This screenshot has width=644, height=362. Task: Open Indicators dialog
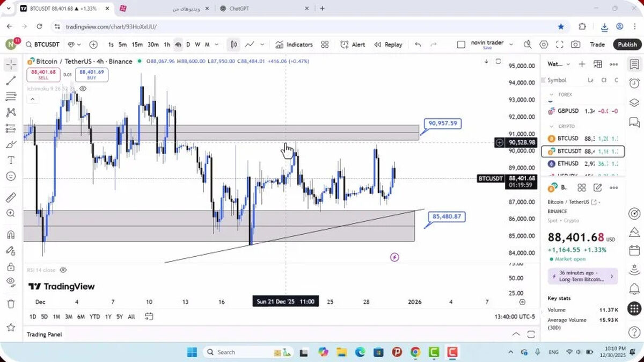tap(294, 45)
